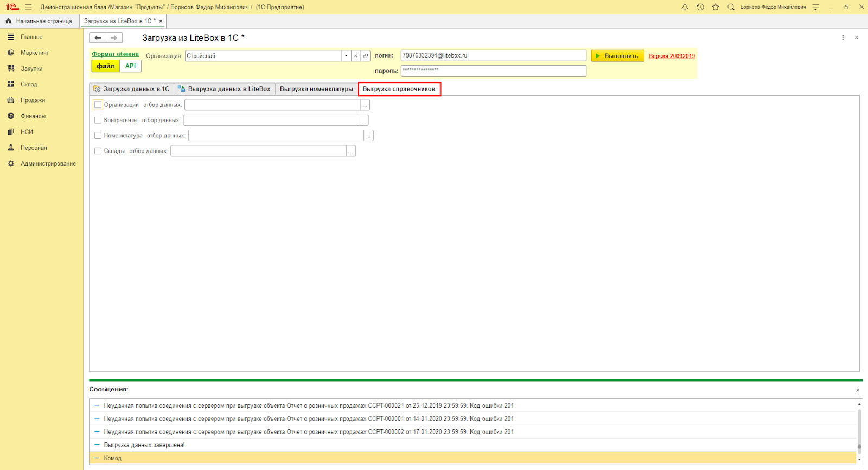Screen dimensions: 868x470
Task: Switch to Выгрузка номенклатуры tab
Action: point(316,89)
